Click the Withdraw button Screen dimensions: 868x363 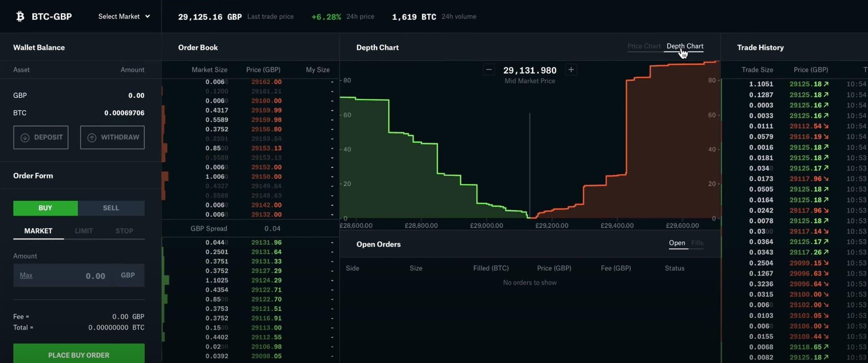click(112, 137)
